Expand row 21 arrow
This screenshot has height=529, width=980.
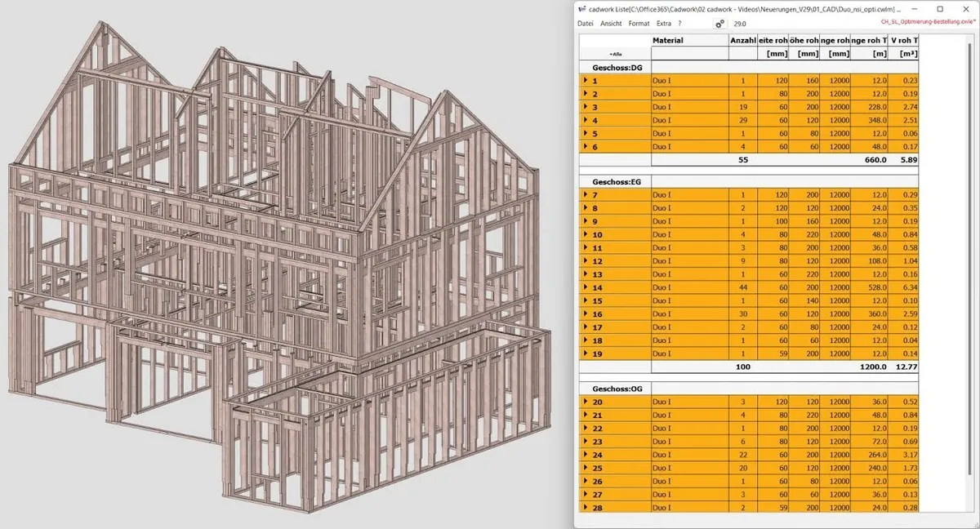click(586, 415)
